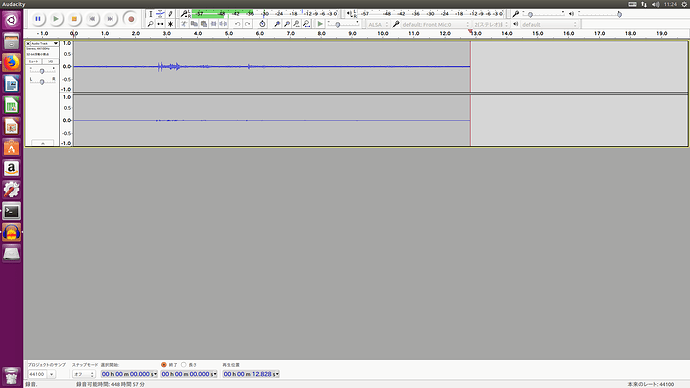Select the Multi-tool asterisk icon
The width and height of the screenshot is (690, 388).
tap(170, 24)
